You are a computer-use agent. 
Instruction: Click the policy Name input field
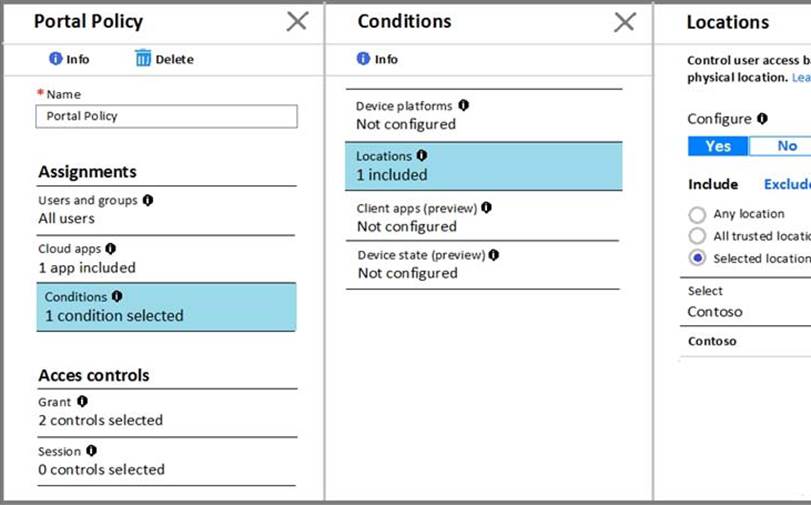pyautogui.click(x=167, y=116)
